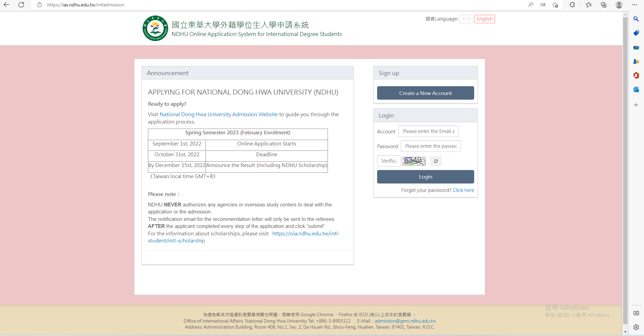Viewport: 644px width, 336px height.
Task: Click the 'Taiwan local time GMT+8' note
Action: (x=182, y=176)
